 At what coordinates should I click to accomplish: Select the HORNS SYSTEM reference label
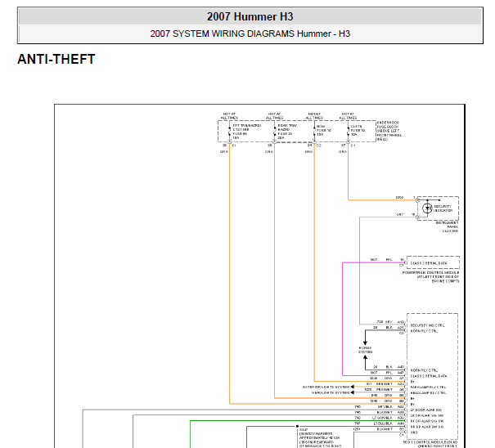pyautogui.click(x=365, y=350)
